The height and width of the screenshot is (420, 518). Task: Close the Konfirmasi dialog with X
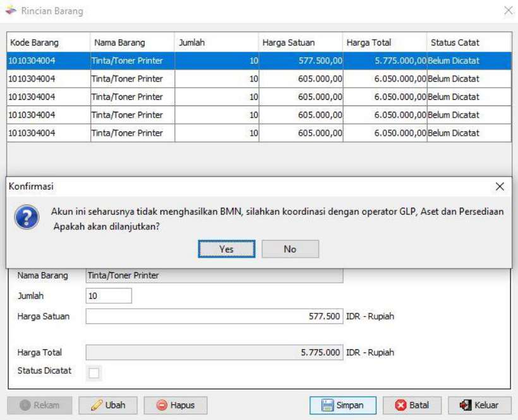[500, 187]
